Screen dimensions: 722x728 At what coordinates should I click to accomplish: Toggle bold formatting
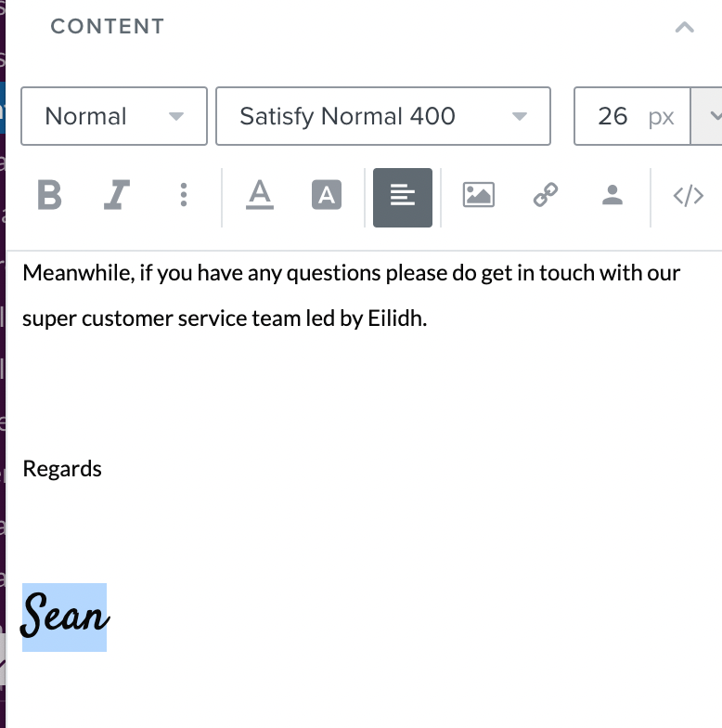click(x=49, y=195)
